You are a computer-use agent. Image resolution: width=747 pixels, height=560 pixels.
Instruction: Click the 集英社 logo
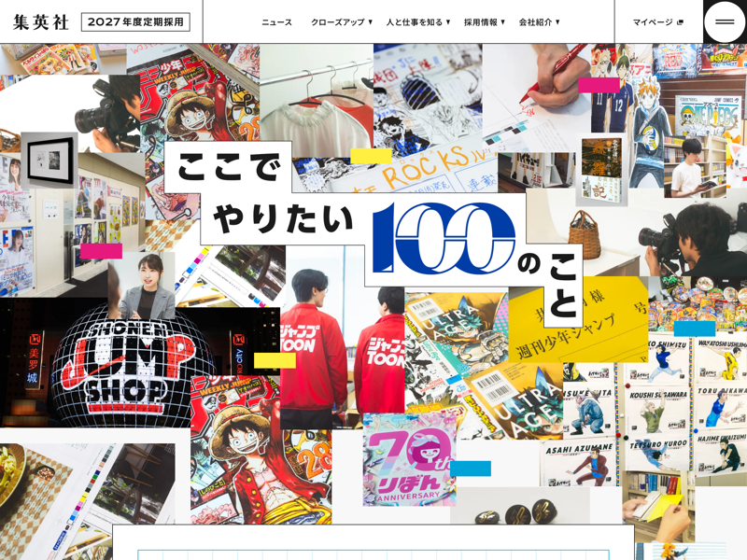(x=41, y=21)
